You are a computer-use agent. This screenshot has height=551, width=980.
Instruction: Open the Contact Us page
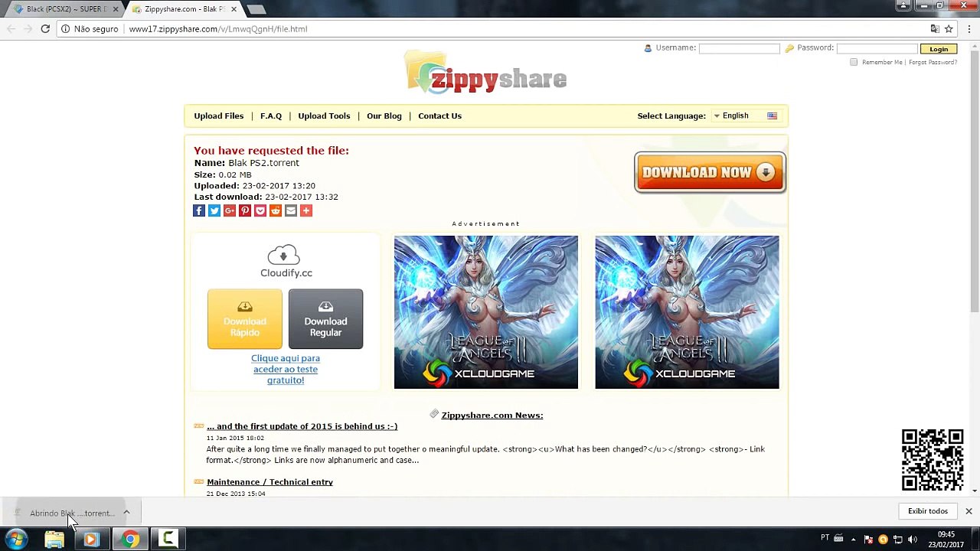tap(439, 116)
